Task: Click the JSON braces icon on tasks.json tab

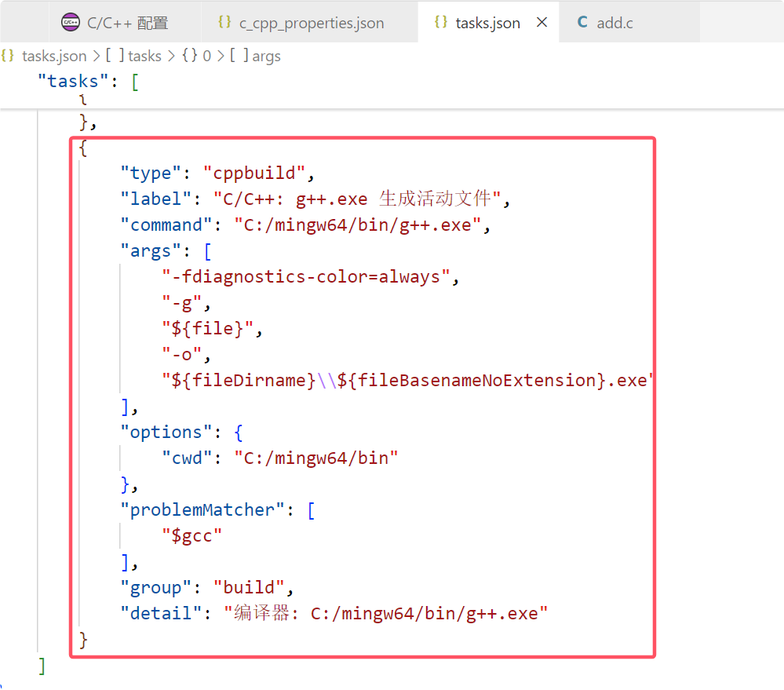Action: pos(441,22)
